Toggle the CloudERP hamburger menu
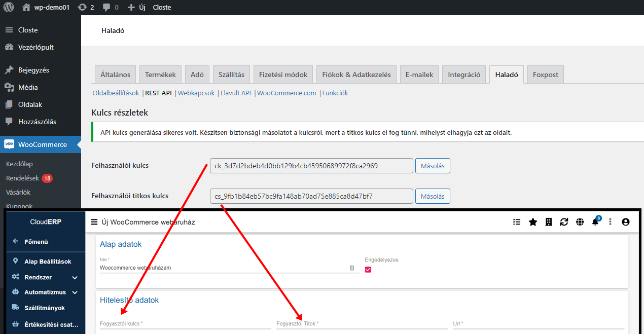The width and height of the screenshot is (644, 334). point(94,222)
